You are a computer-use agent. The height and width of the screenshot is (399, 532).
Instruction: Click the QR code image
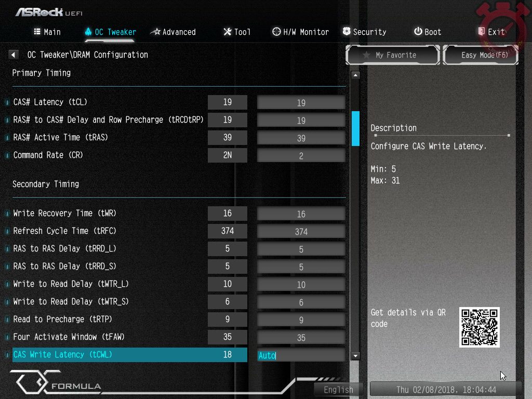click(x=479, y=327)
